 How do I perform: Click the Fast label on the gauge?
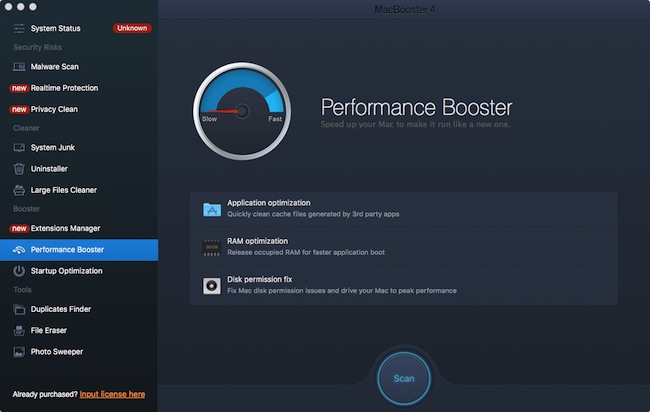pos(275,119)
